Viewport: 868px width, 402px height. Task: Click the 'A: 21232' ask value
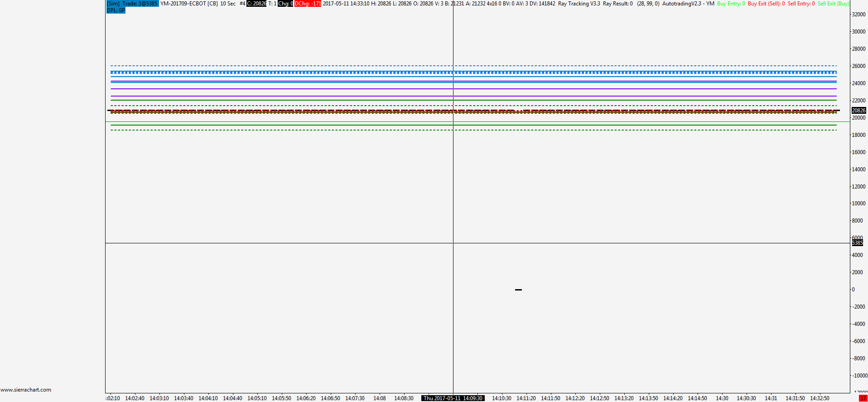coord(475,4)
